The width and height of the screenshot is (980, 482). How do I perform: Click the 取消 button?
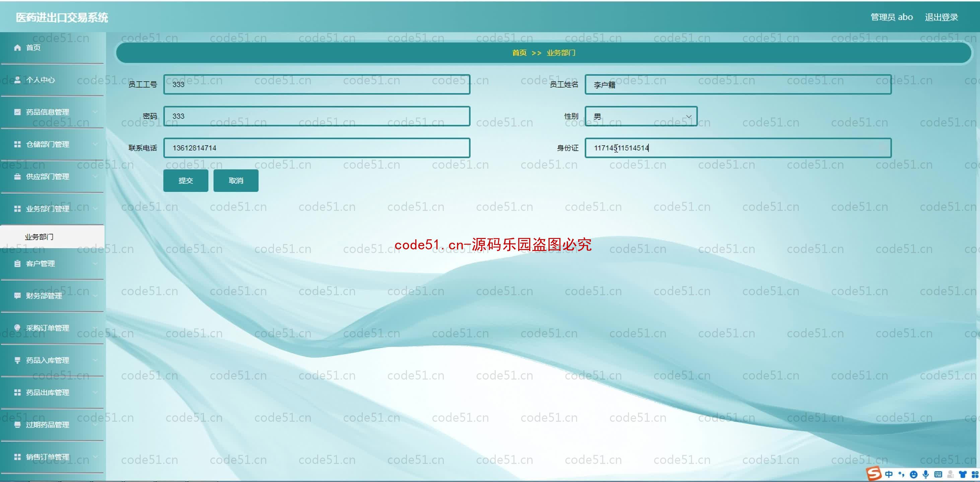236,180
